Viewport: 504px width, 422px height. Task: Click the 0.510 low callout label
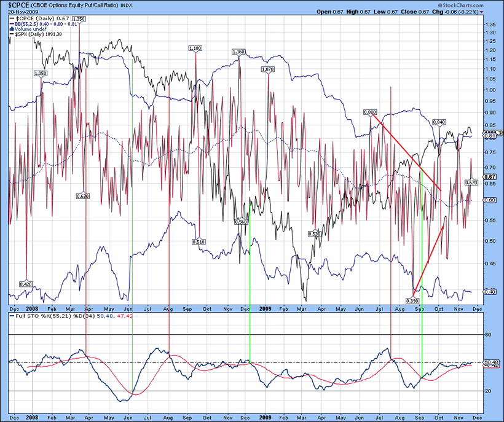(199, 242)
